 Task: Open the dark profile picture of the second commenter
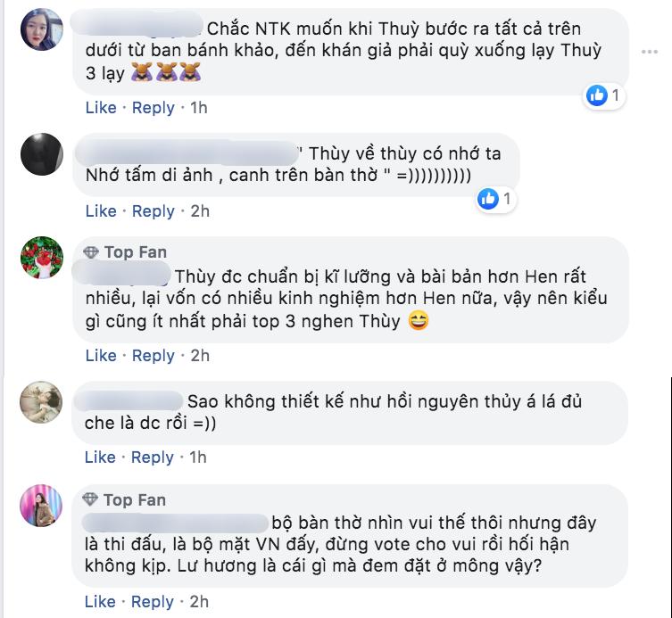[42, 153]
